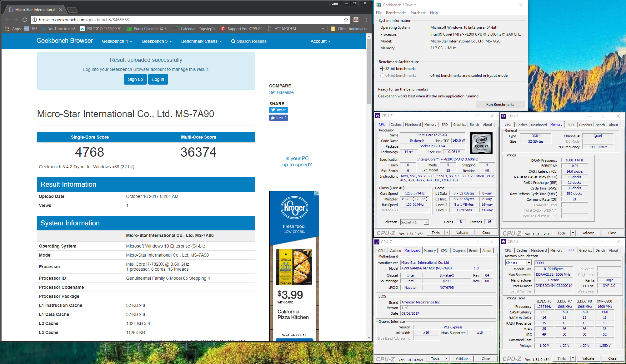Select 64-bit benchmarks radio button
Screen dimensions: 626x364
tap(382, 76)
